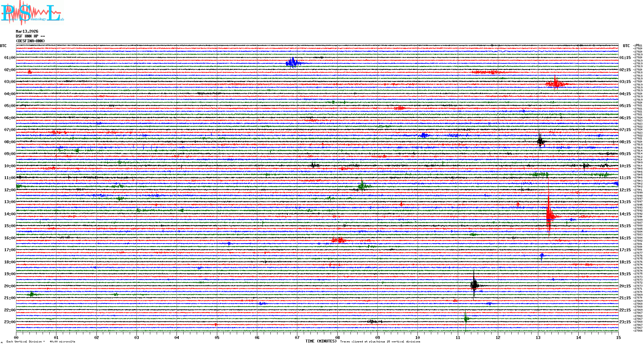Image resolution: width=644 pixels, height=346 pixels.
Task: Click the green spike near bottom at minute 11
Action: click(x=466, y=318)
